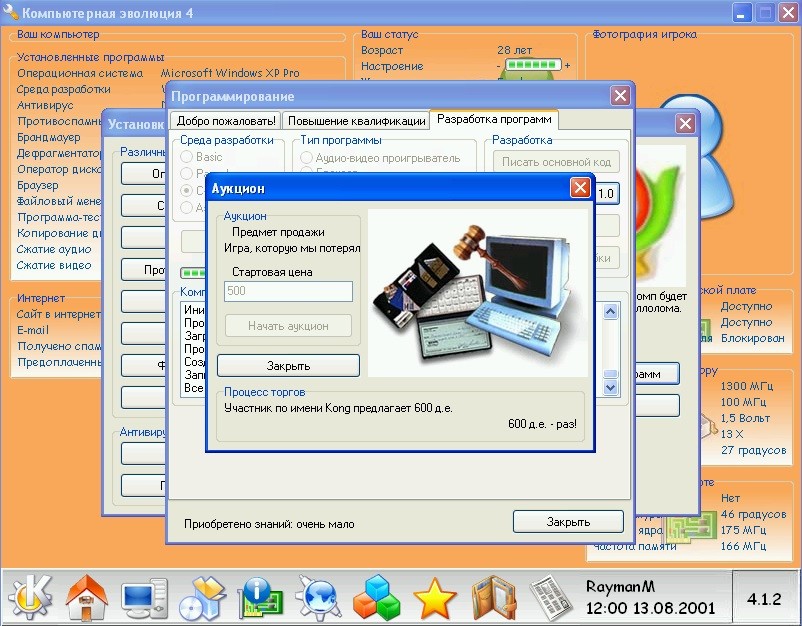Open the blue info circuit-board icon
The height and width of the screenshot is (626, 802).
259,597
